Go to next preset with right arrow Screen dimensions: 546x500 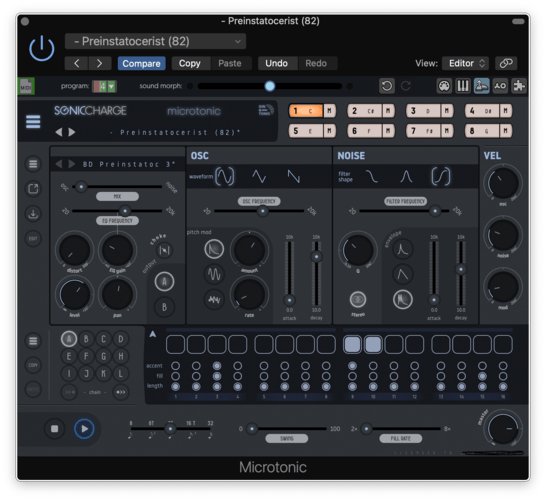pos(100,63)
